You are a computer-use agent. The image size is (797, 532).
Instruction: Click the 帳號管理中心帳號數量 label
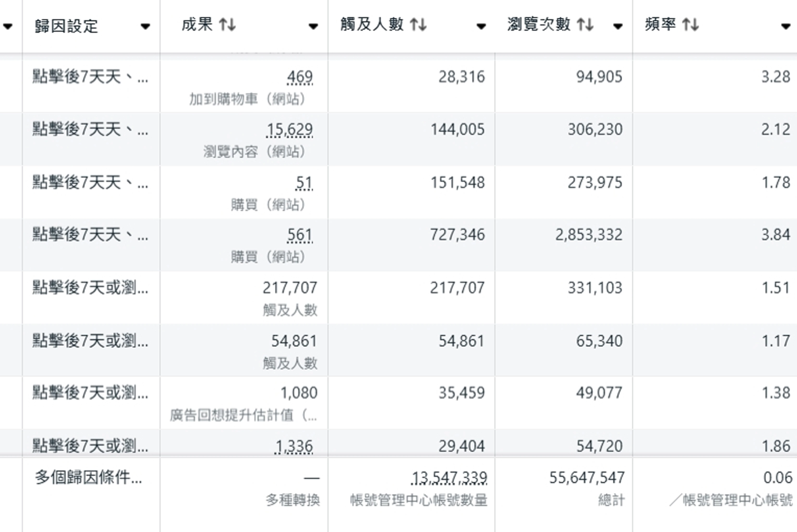point(419,500)
